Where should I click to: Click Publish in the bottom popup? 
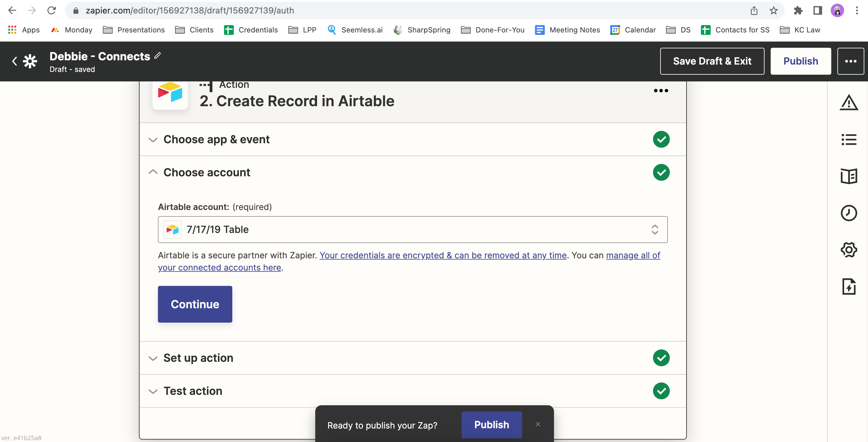tap(492, 425)
